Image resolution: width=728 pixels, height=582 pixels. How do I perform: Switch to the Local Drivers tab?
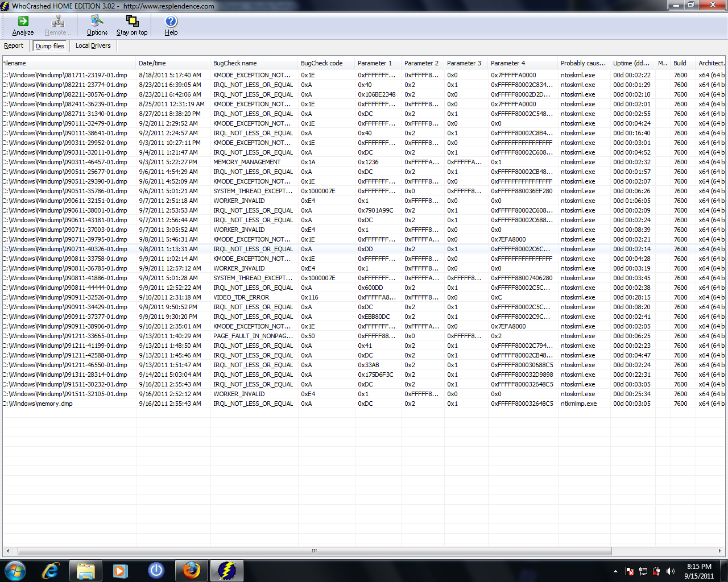(93, 46)
